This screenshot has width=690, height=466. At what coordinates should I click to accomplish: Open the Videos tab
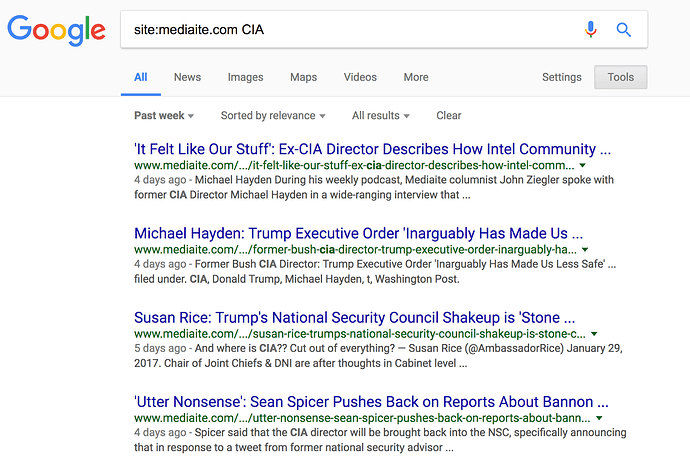(360, 77)
